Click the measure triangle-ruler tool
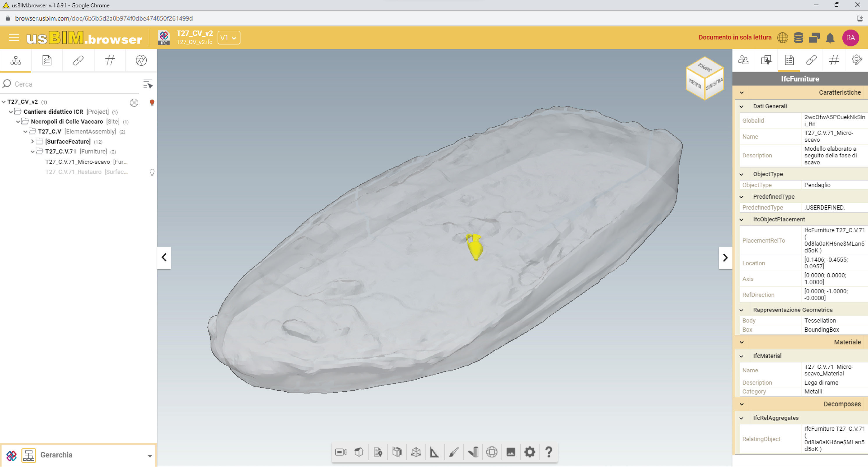Viewport: 868px width, 467px height. 434,452
